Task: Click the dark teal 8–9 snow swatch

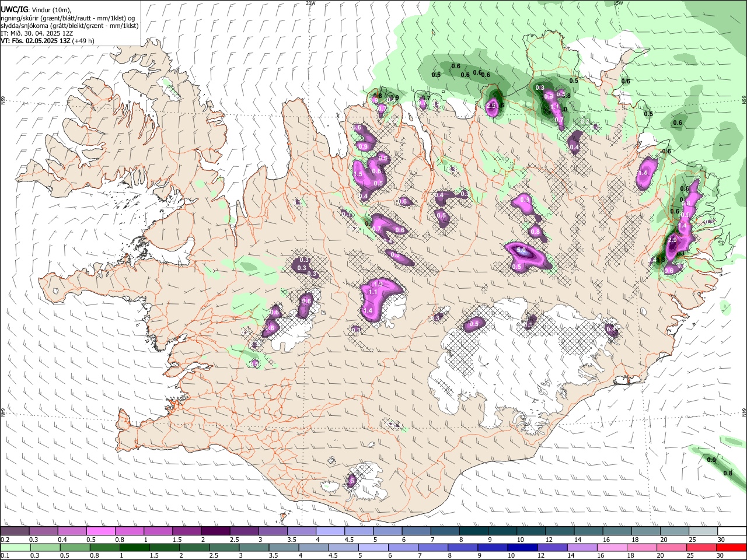Action: [474, 531]
